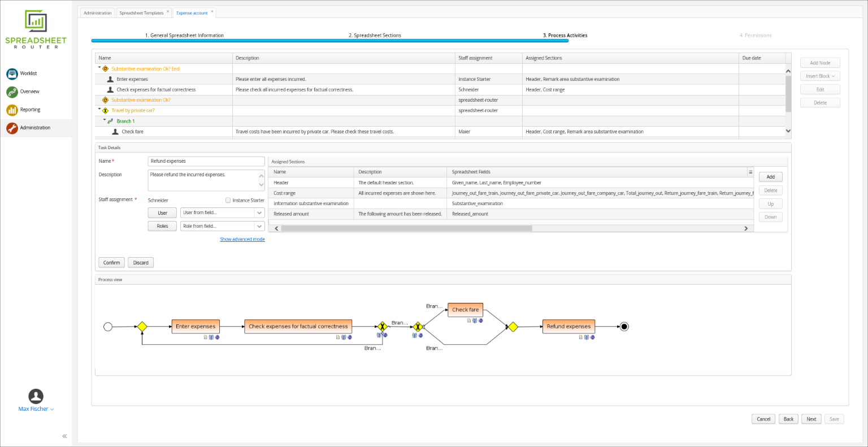Go to step 1 General Spreadsheet Information

pos(184,35)
